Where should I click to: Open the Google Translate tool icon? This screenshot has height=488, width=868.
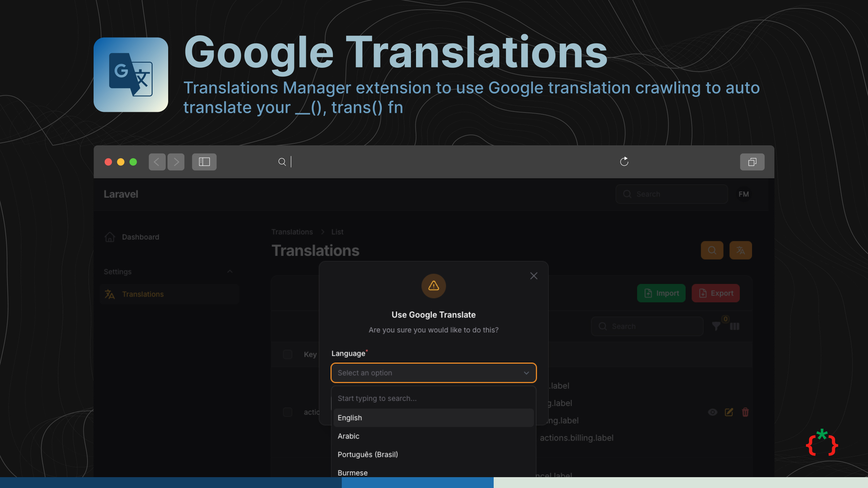point(741,250)
